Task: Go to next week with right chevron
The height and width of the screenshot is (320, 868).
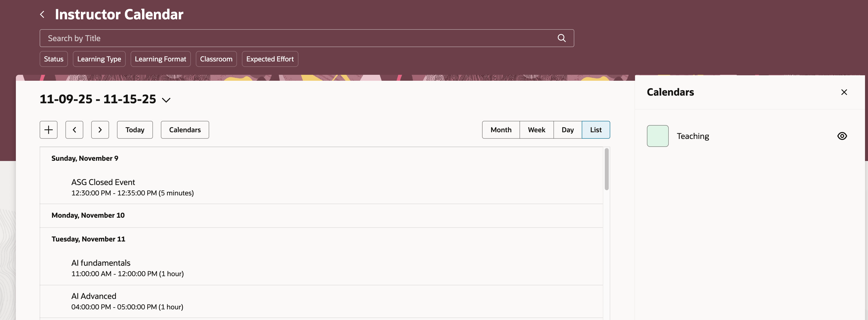Action: (x=100, y=130)
